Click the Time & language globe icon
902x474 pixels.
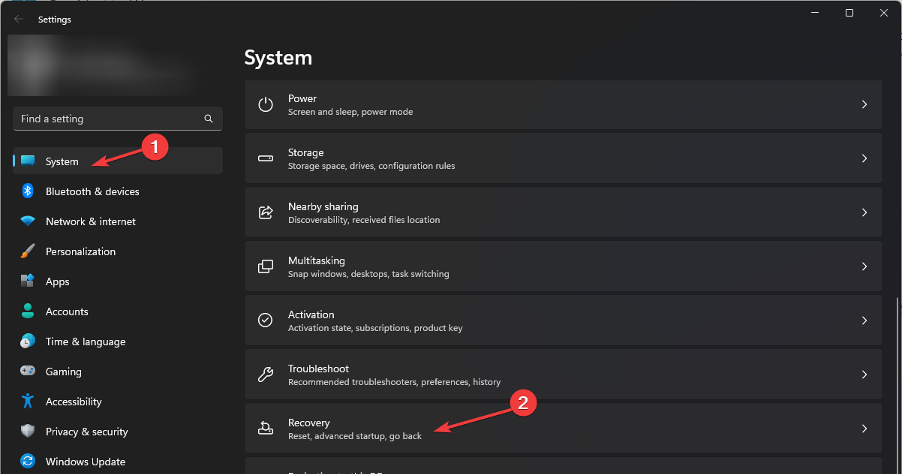28,341
